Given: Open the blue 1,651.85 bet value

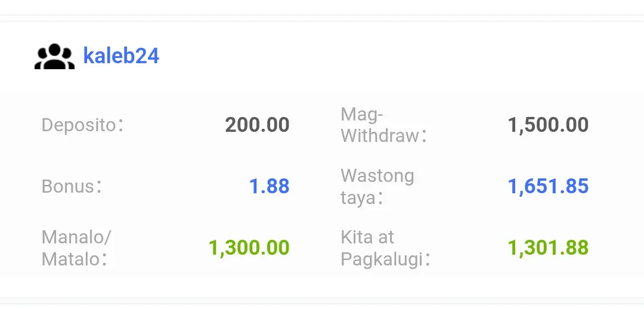Looking at the screenshot, I should [x=549, y=186].
